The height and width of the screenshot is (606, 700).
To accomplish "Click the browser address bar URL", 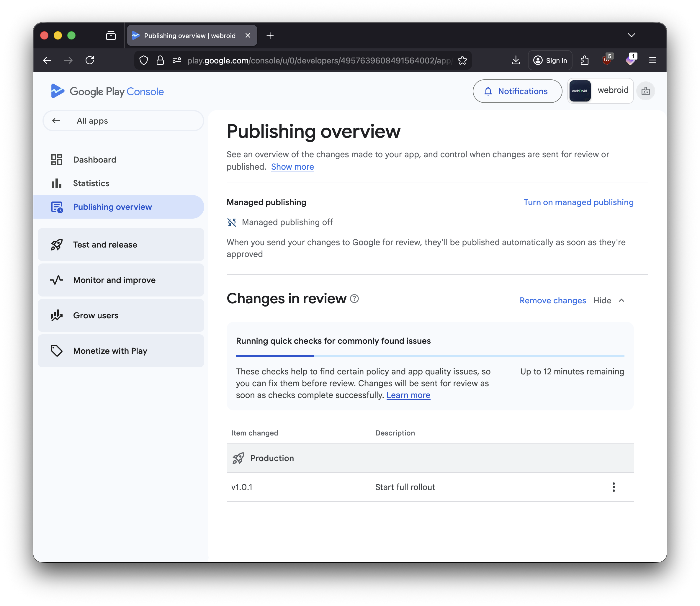I will [320, 60].
